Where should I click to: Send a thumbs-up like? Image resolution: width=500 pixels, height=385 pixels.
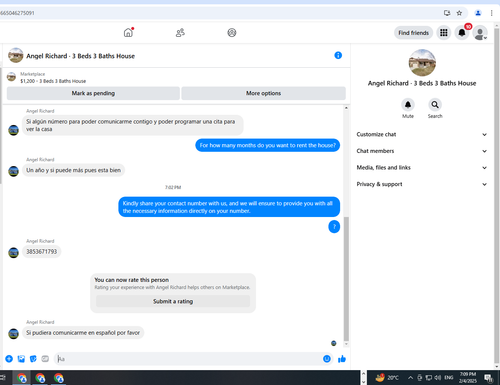tap(342, 359)
